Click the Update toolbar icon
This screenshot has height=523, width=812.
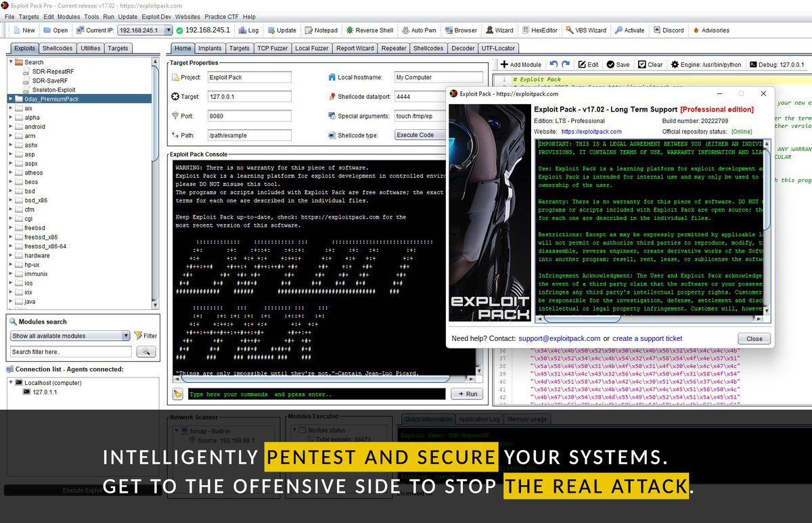click(281, 30)
